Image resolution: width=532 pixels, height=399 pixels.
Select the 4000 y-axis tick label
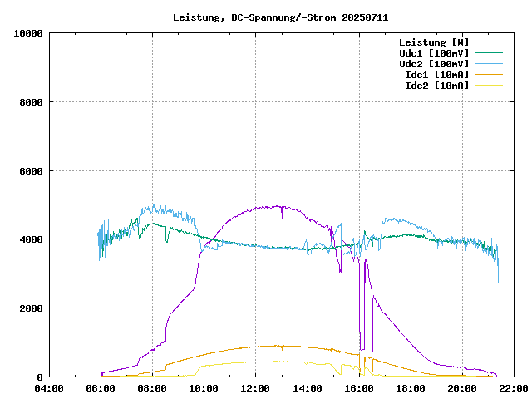click(x=32, y=239)
